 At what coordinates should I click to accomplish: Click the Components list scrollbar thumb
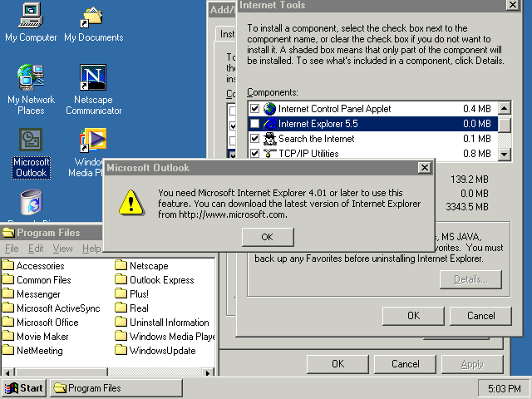(x=505, y=124)
